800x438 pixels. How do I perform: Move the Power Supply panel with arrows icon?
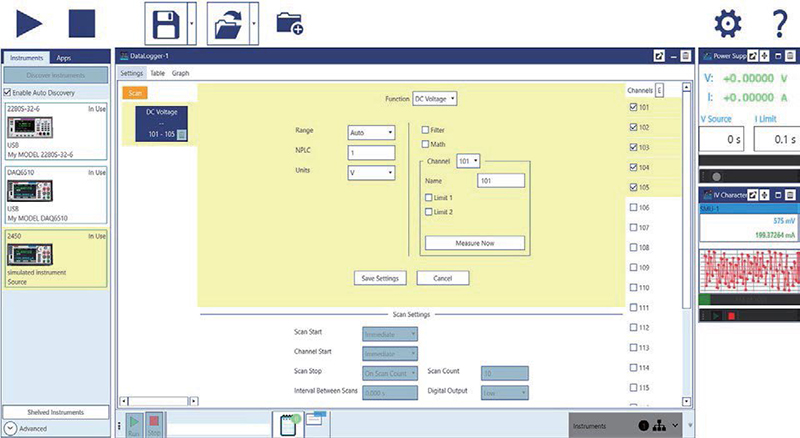[x=764, y=56]
